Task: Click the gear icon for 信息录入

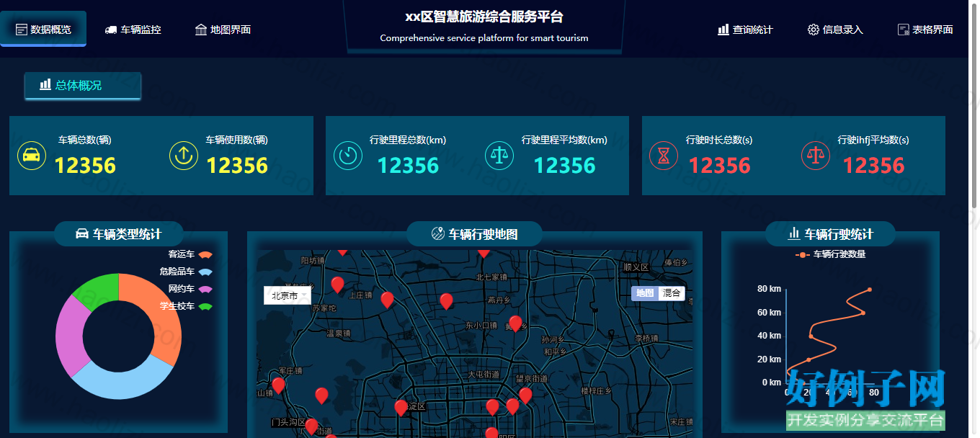Action: pyautogui.click(x=814, y=30)
